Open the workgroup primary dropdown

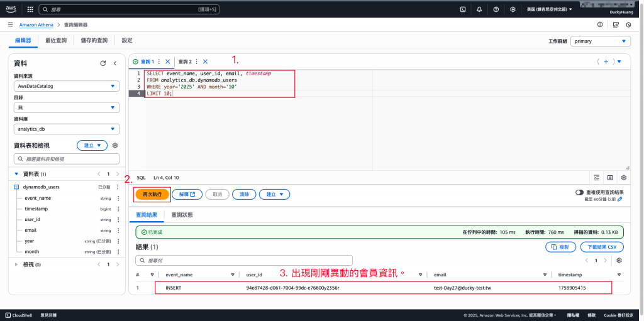pyautogui.click(x=601, y=41)
